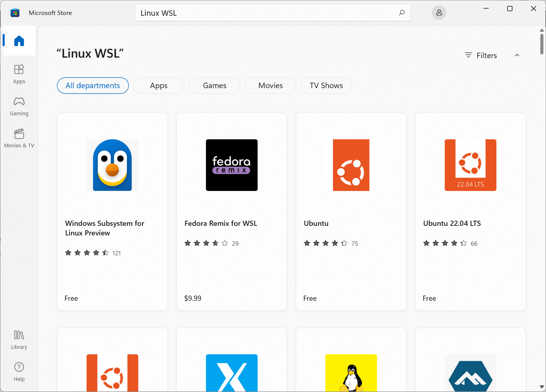
Task: Click the scrollbar down arrow
Action: tap(541, 387)
